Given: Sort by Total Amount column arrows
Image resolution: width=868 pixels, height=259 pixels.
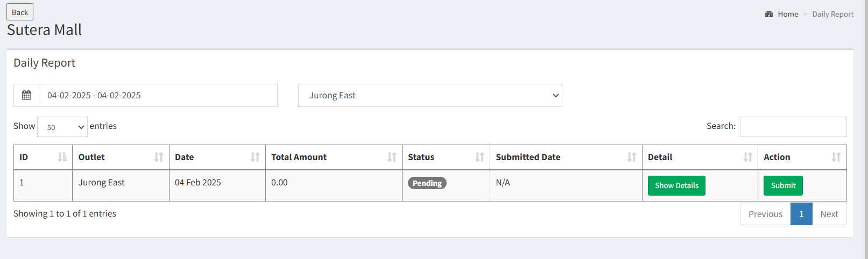Looking at the screenshot, I should pyautogui.click(x=392, y=157).
